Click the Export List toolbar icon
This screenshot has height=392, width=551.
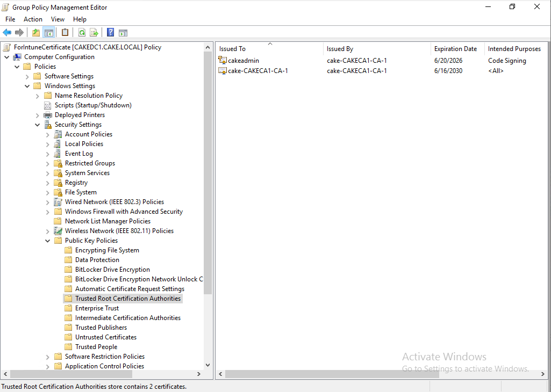pos(94,33)
